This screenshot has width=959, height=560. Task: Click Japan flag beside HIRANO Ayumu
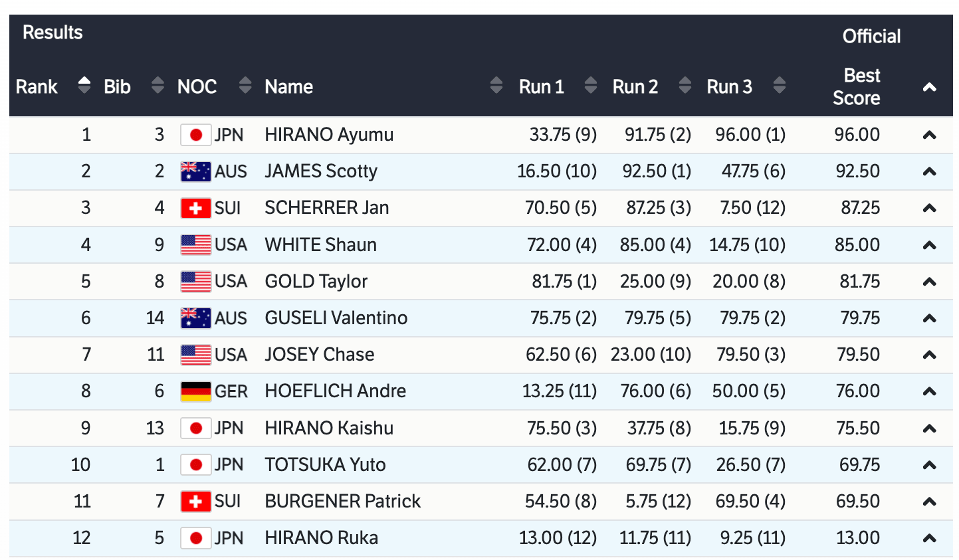coord(195,135)
